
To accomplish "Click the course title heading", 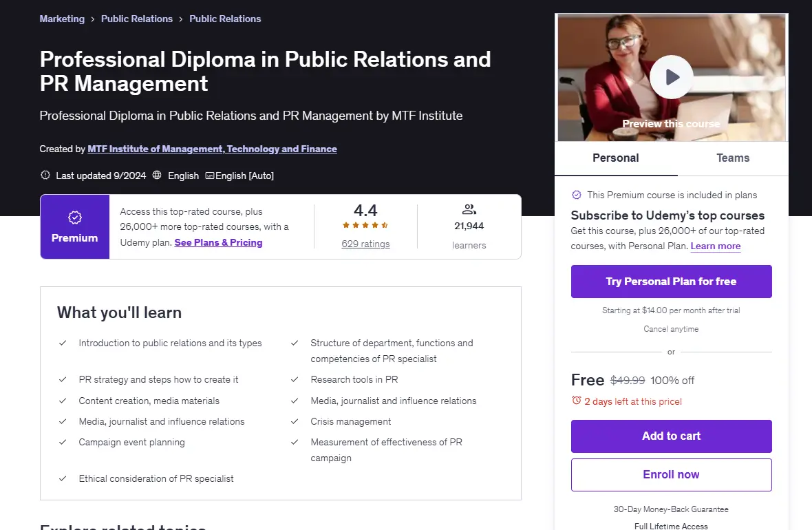I will (x=265, y=72).
